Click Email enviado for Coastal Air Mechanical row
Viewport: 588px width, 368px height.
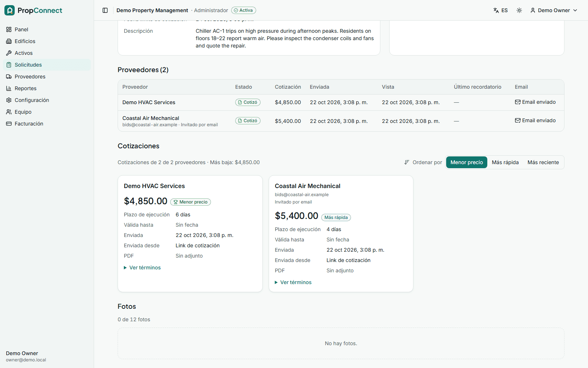(535, 120)
